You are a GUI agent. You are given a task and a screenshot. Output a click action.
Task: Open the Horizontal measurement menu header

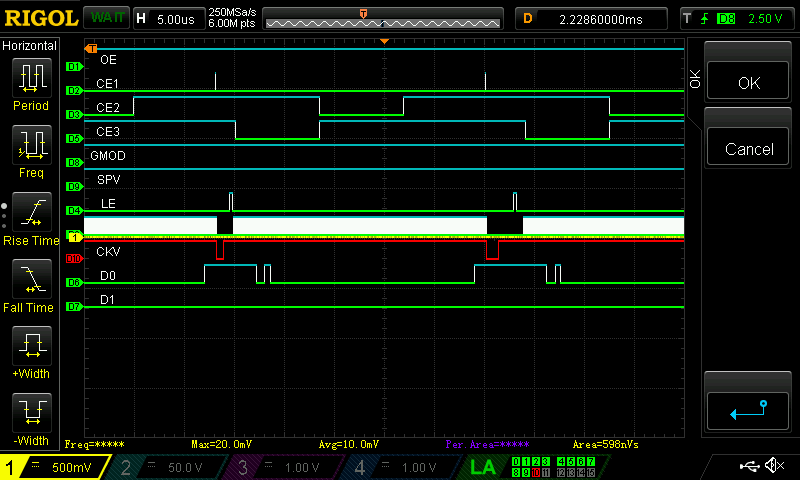30,46
